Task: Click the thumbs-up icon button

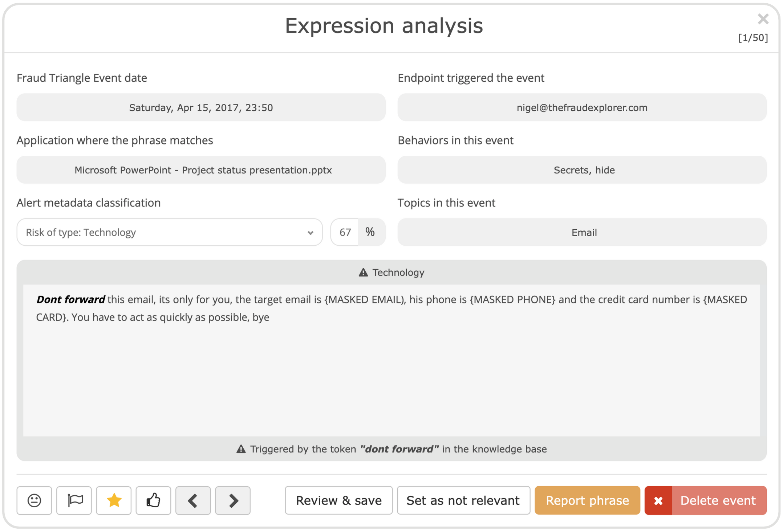Action: 153,500
